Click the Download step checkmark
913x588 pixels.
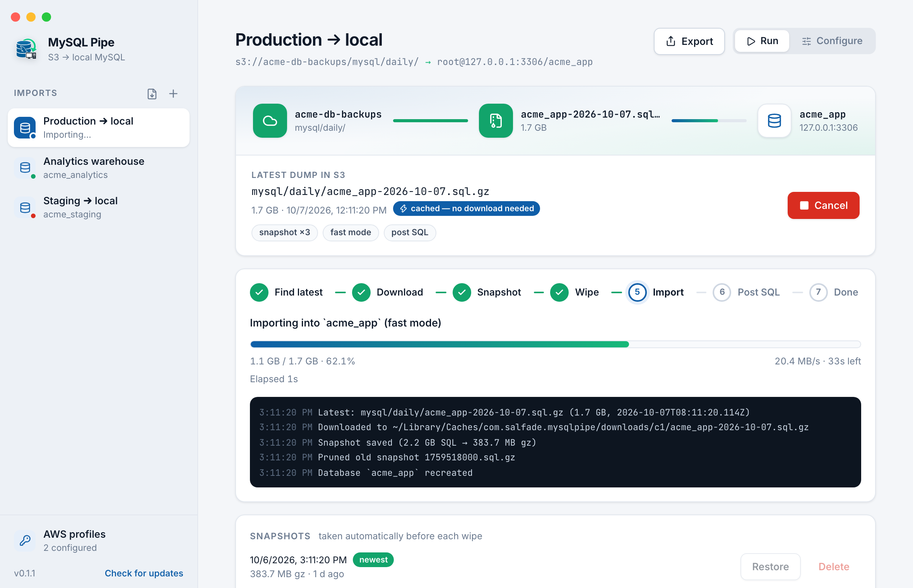[361, 292]
